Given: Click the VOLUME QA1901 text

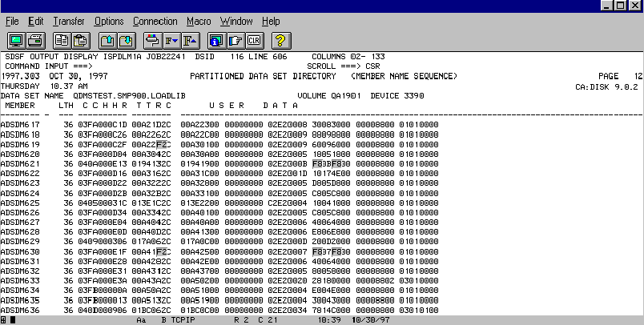Looking at the screenshot, I should tap(329, 95).
